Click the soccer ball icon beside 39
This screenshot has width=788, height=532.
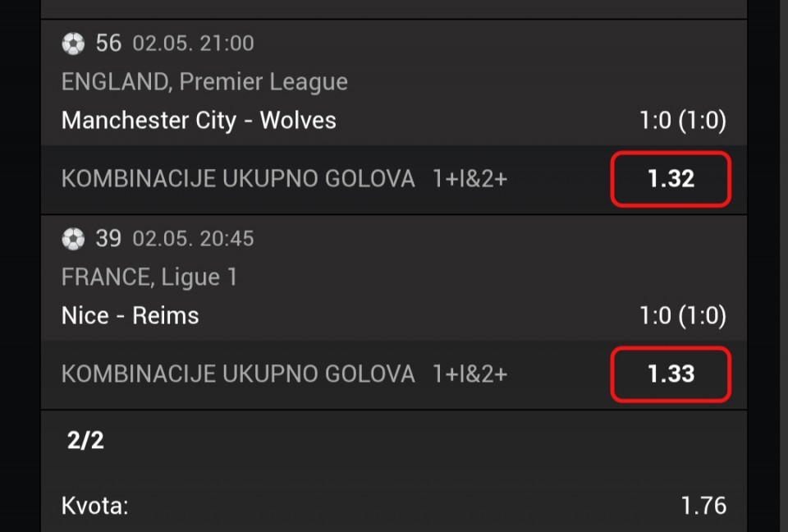coord(73,239)
